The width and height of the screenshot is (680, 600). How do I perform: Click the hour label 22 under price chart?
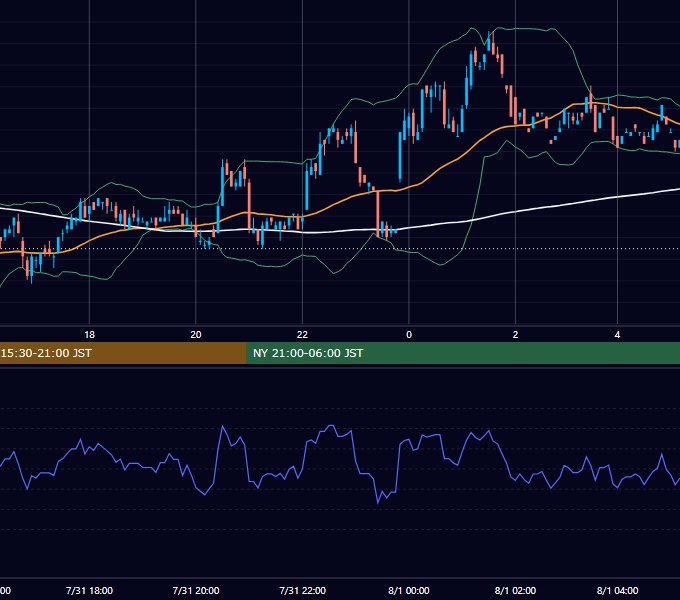point(302,335)
